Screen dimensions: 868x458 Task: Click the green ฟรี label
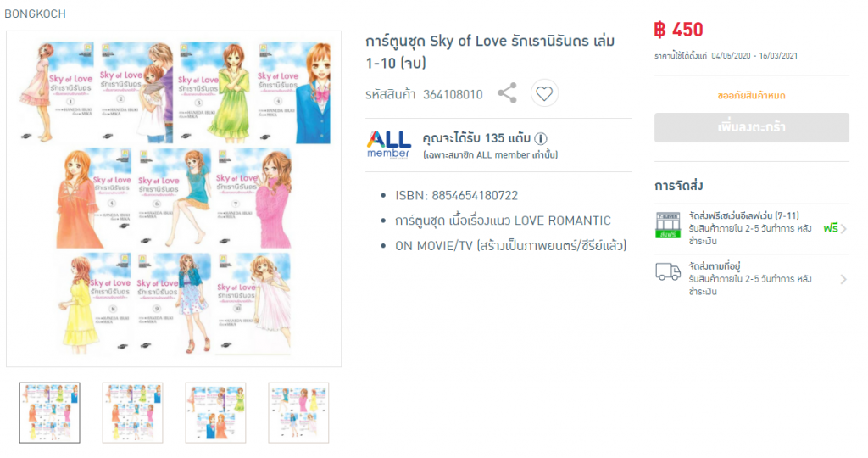831,228
